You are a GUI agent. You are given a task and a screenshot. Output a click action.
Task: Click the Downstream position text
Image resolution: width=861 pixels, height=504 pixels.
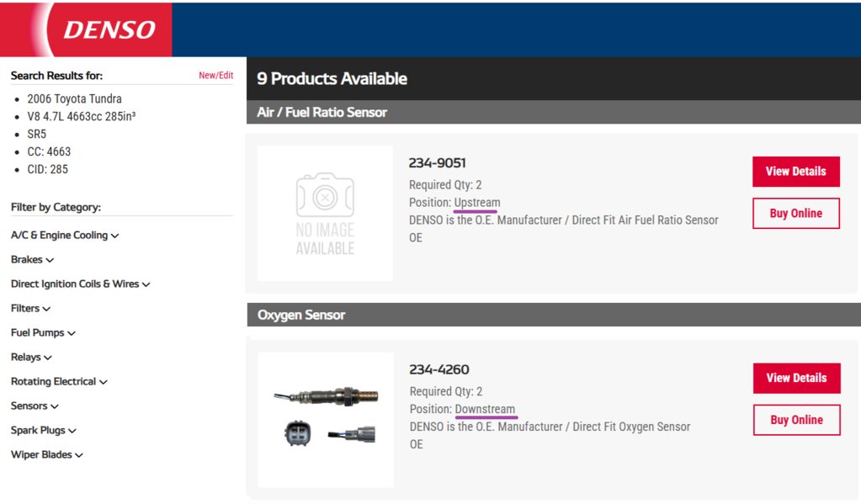tap(485, 409)
